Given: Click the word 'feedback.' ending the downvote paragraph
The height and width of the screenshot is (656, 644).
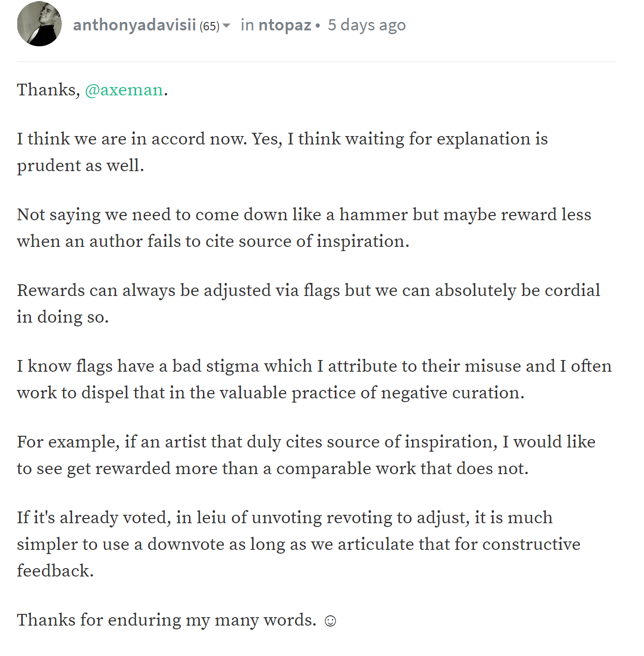Looking at the screenshot, I should click(55, 571).
